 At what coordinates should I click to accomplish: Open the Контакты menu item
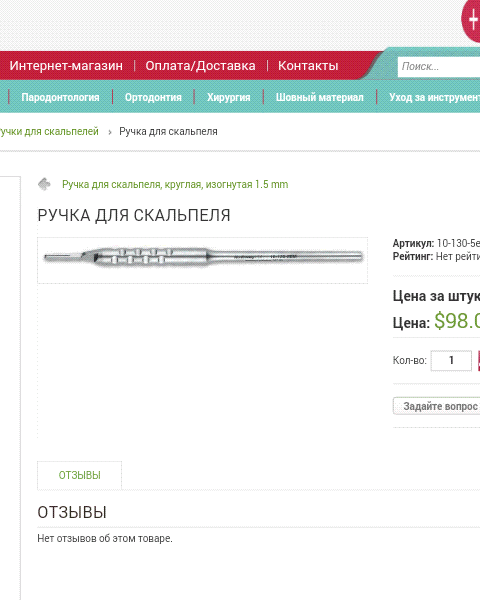coord(308,66)
